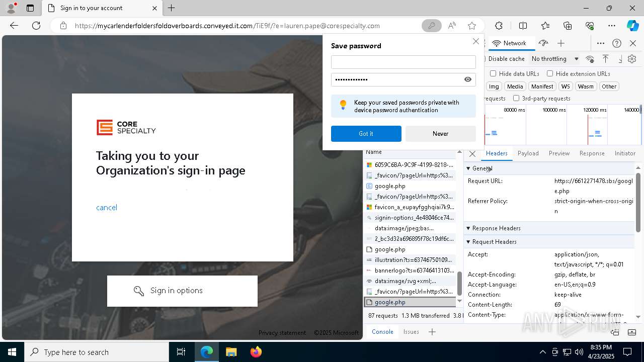Launch Copilot from the toolbar
The height and width of the screenshot is (362, 644).
[632, 26]
